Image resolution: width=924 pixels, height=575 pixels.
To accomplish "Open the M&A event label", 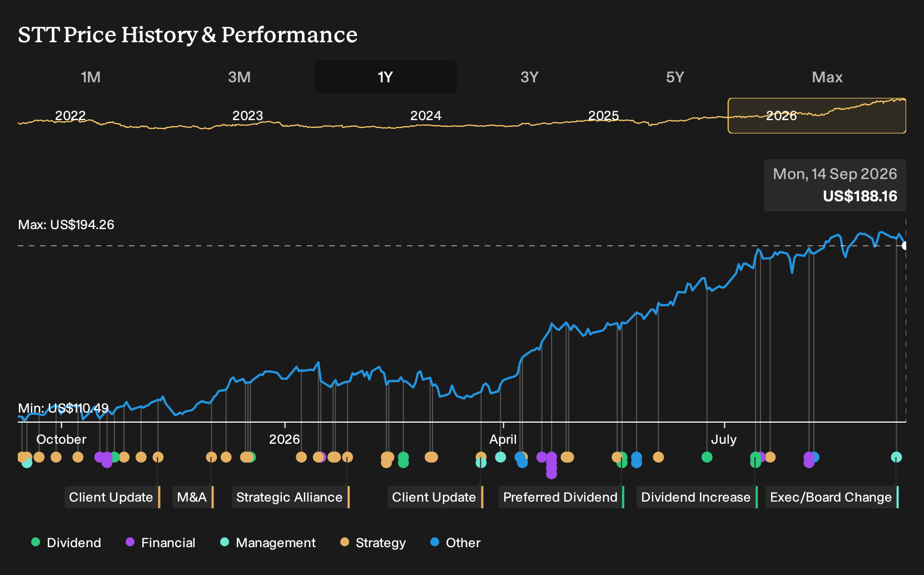I will [x=193, y=497].
